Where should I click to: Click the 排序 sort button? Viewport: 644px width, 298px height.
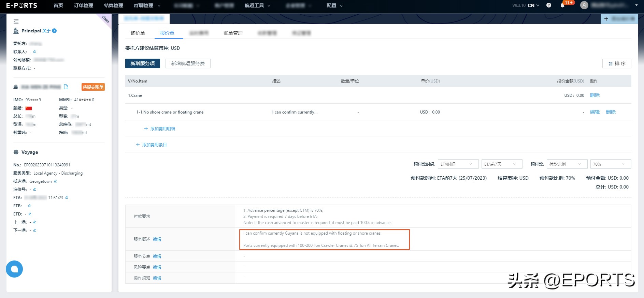(617, 63)
